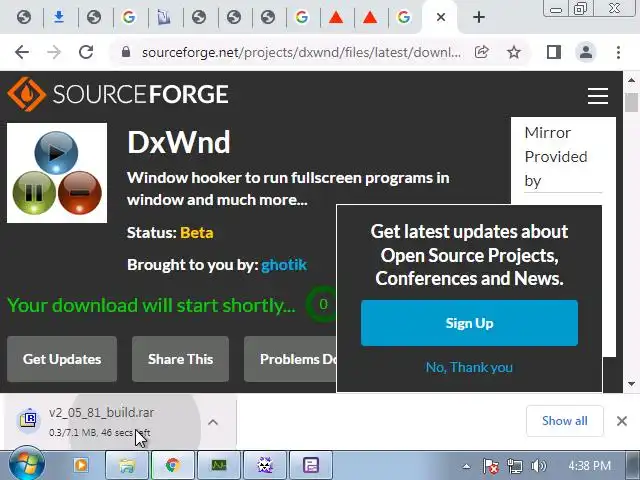This screenshot has height=480, width=640.
Task: Close the current active tab
Action: [x=441, y=17]
